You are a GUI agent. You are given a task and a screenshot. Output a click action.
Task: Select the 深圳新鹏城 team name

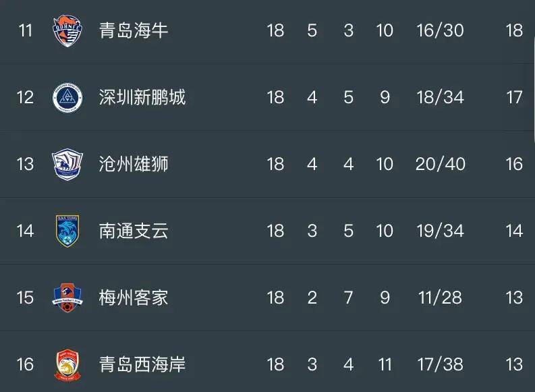point(142,98)
